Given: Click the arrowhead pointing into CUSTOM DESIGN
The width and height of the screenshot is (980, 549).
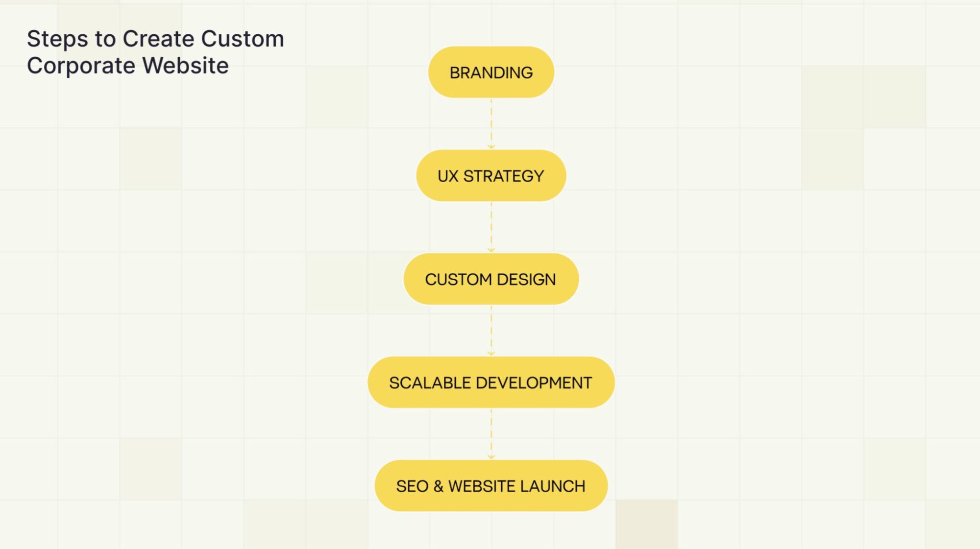Looking at the screenshot, I should pyautogui.click(x=491, y=250).
